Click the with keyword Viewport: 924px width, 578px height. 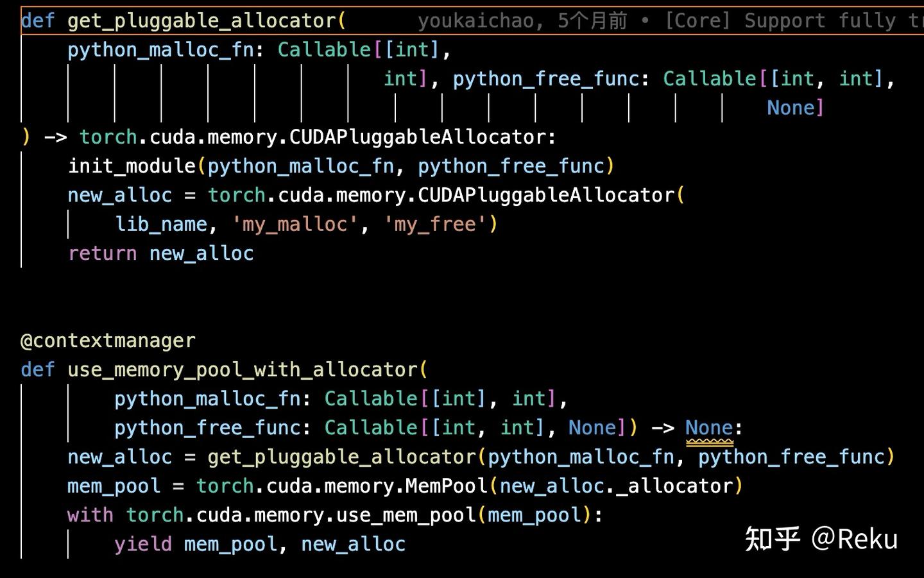coord(90,515)
